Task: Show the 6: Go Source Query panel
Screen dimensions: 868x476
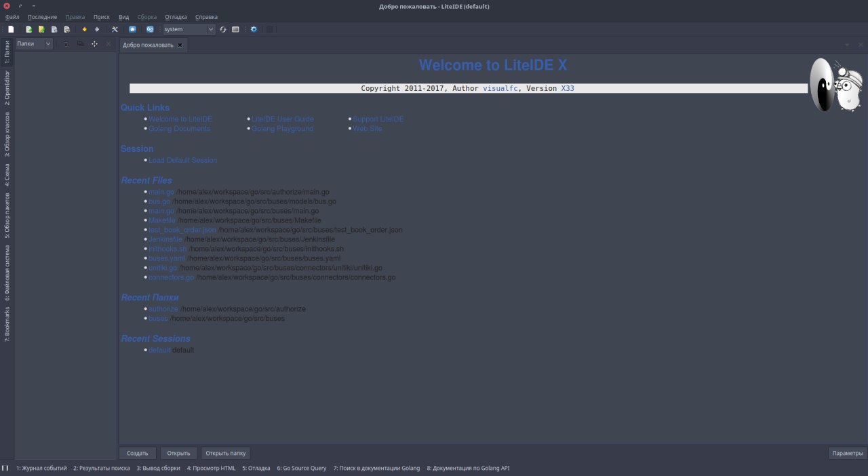Action: [301, 468]
